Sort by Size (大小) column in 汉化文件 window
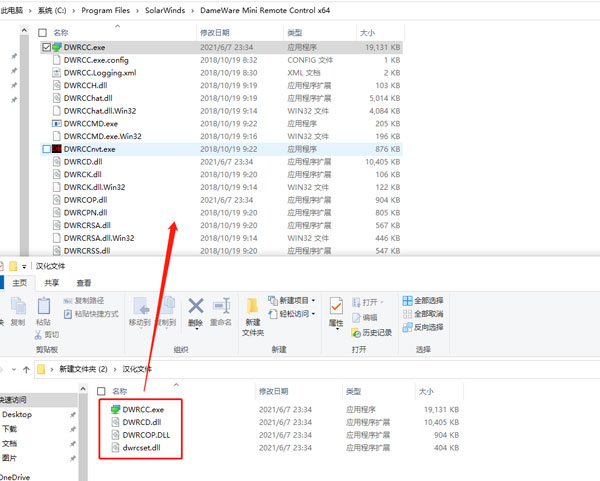Viewport: 600px width, 481px height. click(x=426, y=391)
